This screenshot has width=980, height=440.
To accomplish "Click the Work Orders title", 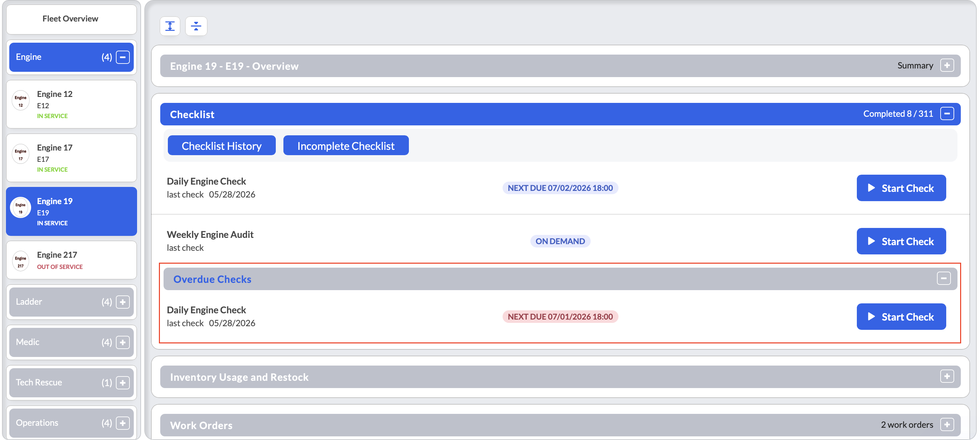I will coord(201,425).
